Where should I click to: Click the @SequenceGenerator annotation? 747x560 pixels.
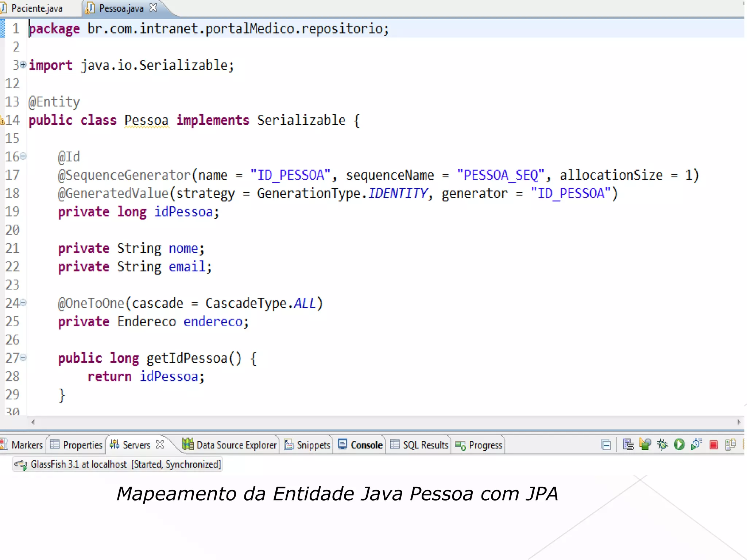coord(124,175)
